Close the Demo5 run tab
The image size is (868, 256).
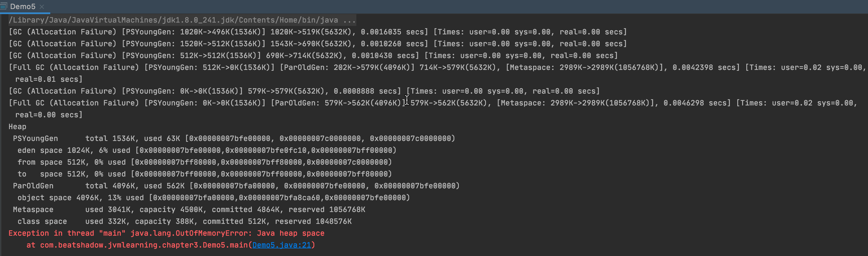(x=42, y=7)
